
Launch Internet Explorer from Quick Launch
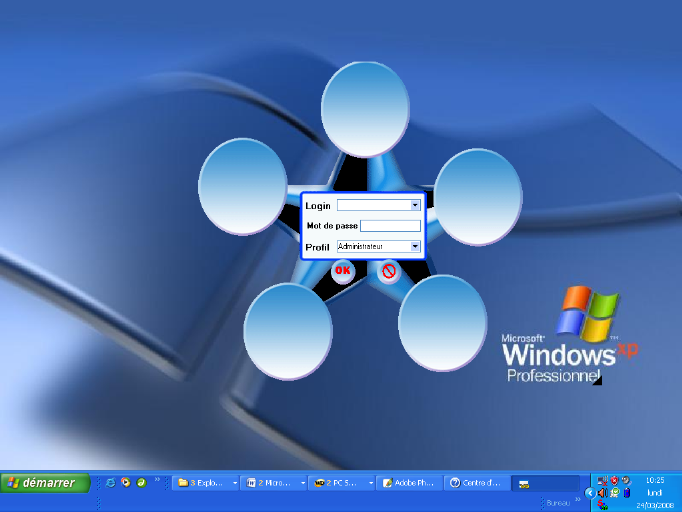(110, 483)
